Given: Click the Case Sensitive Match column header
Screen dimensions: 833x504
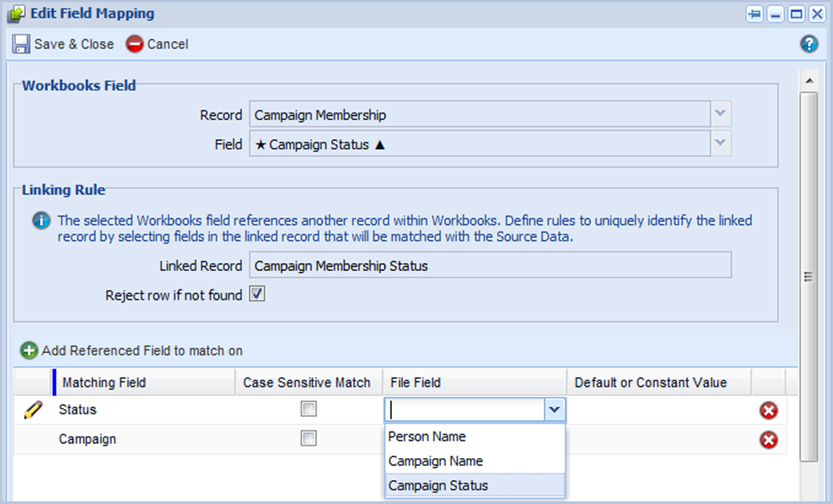Looking at the screenshot, I should (x=309, y=382).
